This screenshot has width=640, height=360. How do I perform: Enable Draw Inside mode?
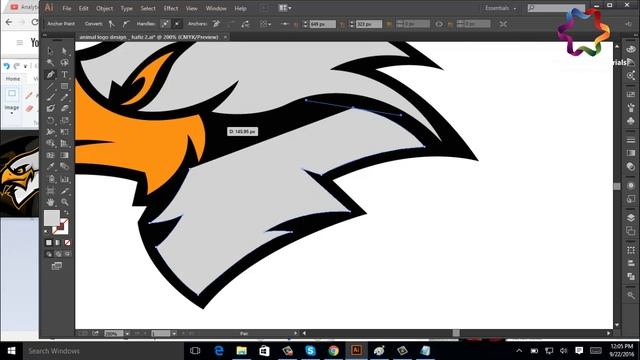(67, 254)
